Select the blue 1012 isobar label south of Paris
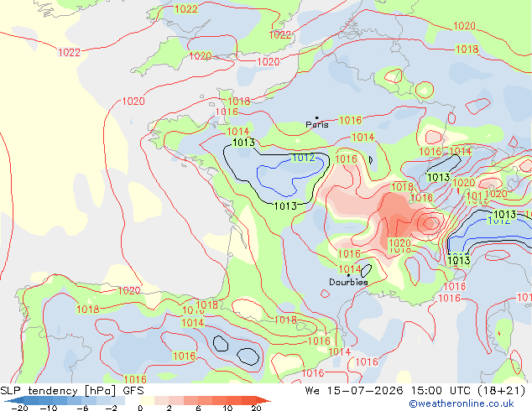The width and height of the screenshot is (532, 411). pyautogui.click(x=303, y=158)
